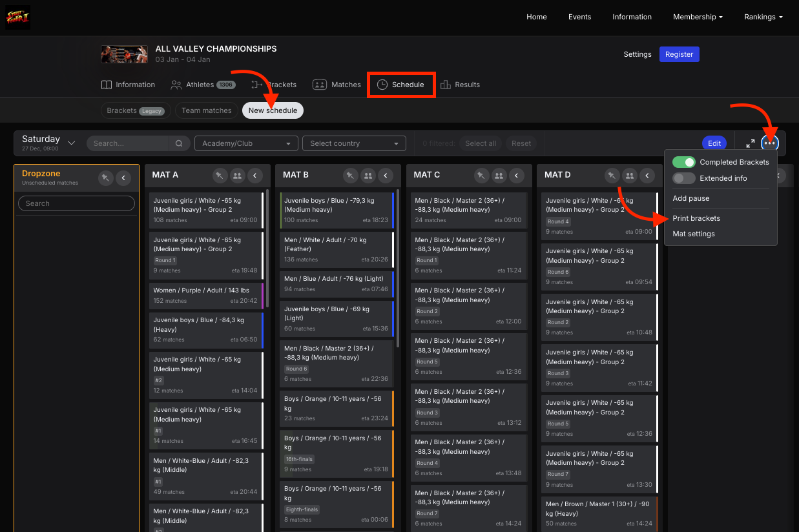
Task: Pin the Dropzone column
Action: [106, 178]
